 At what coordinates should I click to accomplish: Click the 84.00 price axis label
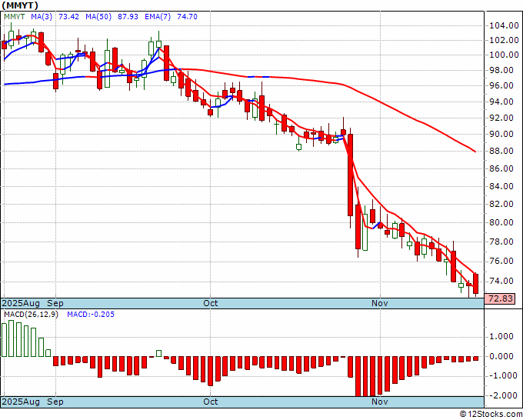(501, 186)
